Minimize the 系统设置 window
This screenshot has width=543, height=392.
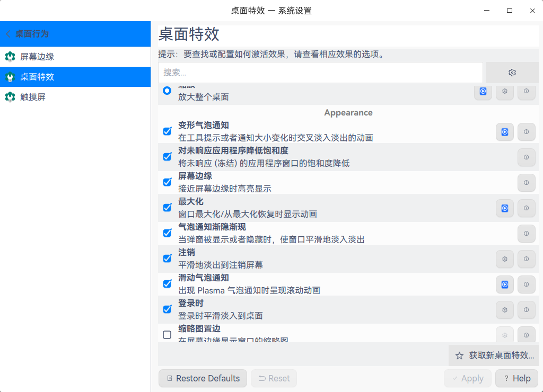(487, 11)
